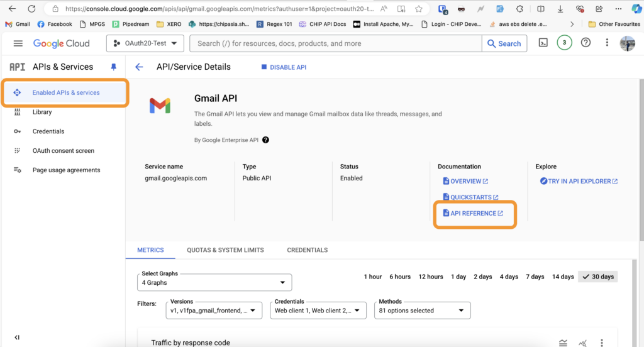Open Credentials in the sidebar
Screen dimensions: 644x347
(x=48, y=131)
